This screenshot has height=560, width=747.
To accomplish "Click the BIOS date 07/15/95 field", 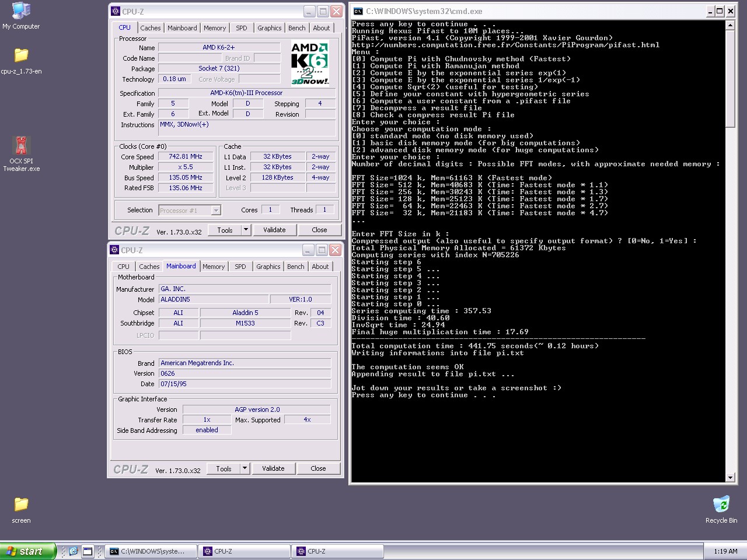I will (245, 384).
